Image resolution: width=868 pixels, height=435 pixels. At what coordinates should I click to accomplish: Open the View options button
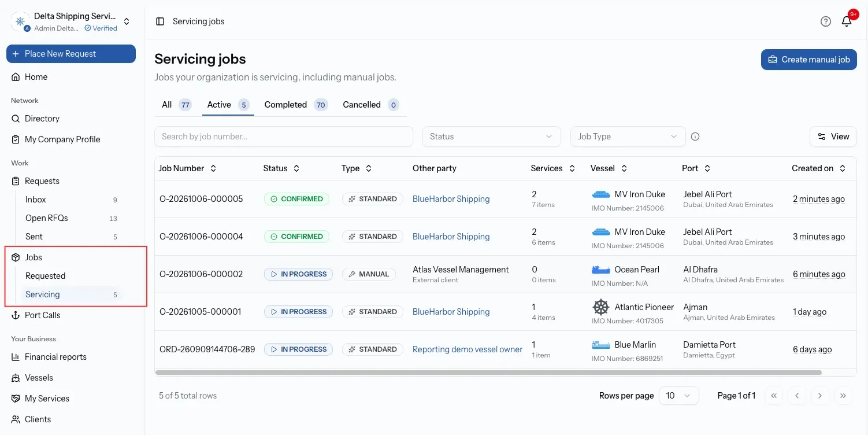(x=833, y=137)
